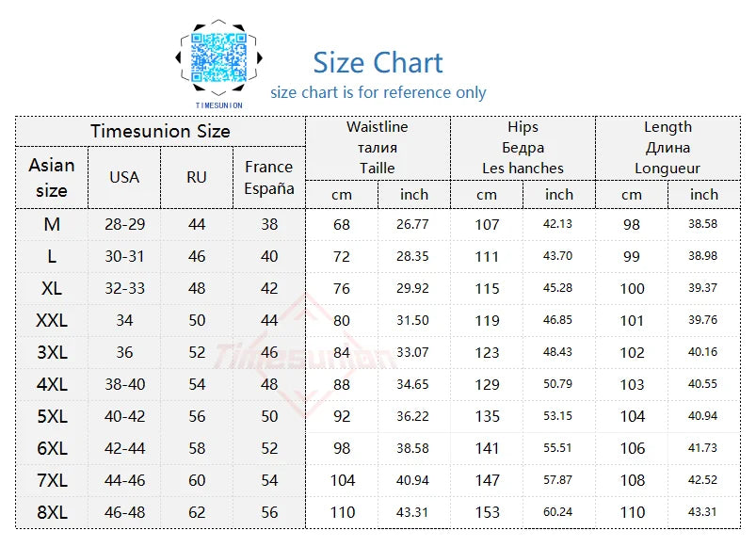Click the Size Chart title text
Viewport: 756px width, 547px height.
378,62
